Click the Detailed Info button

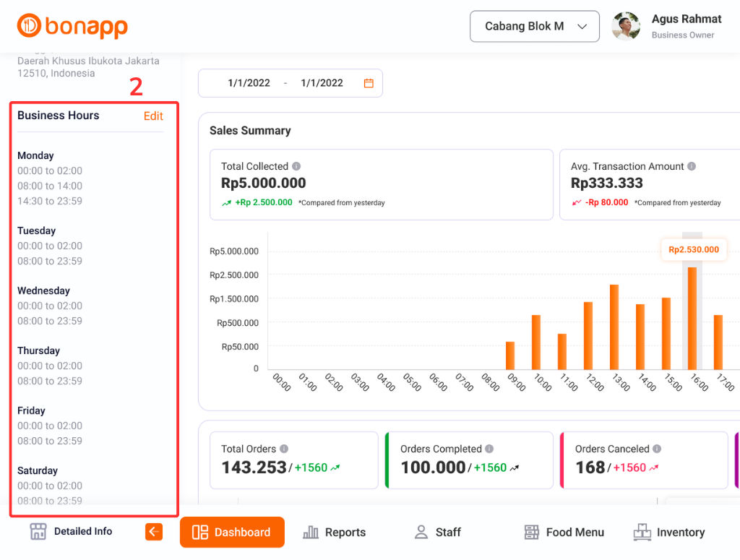pyautogui.click(x=71, y=532)
